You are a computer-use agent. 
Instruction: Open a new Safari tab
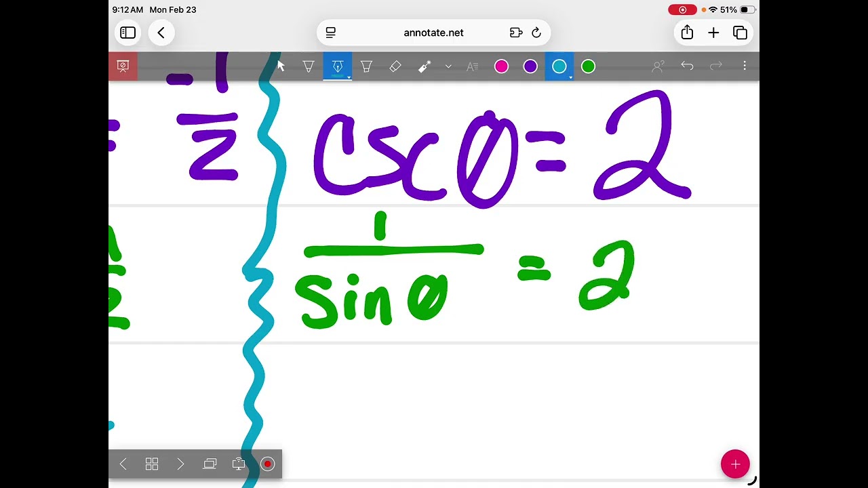[x=713, y=33]
